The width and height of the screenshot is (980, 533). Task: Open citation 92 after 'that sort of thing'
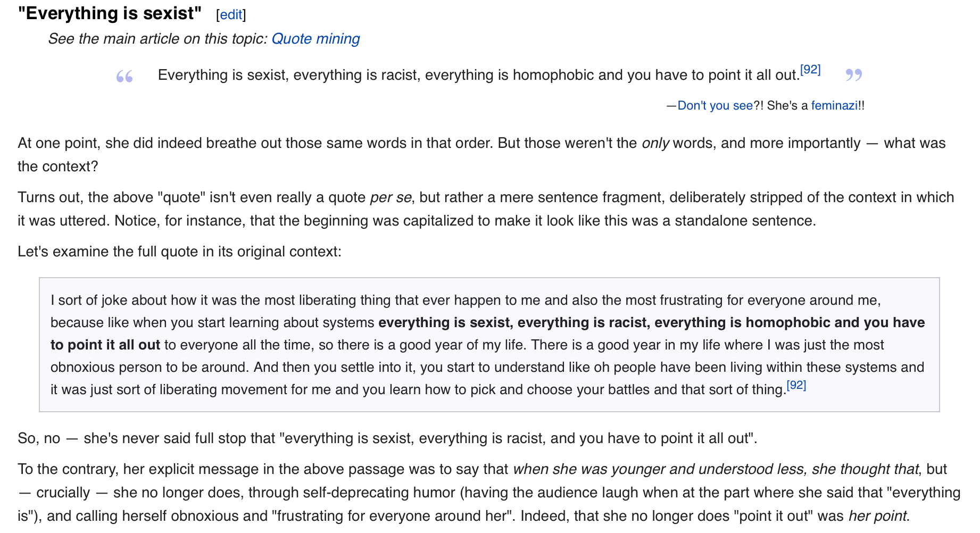pyautogui.click(x=796, y=385)
